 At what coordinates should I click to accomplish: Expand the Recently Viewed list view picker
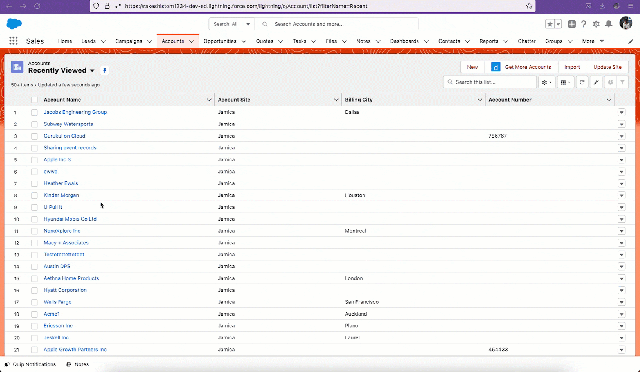click(x=92, y=71)
